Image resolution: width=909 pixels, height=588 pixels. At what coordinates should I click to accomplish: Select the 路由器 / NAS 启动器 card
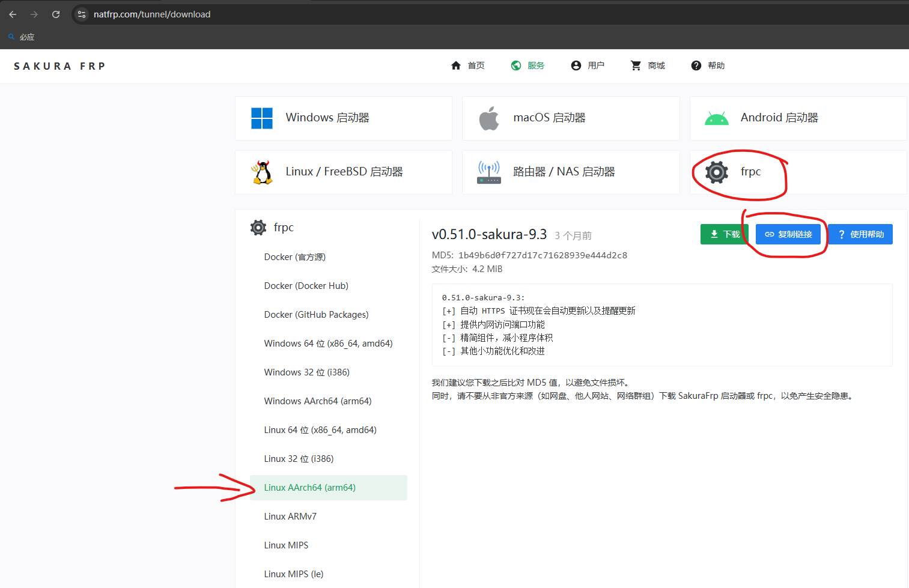pos(571,172)
